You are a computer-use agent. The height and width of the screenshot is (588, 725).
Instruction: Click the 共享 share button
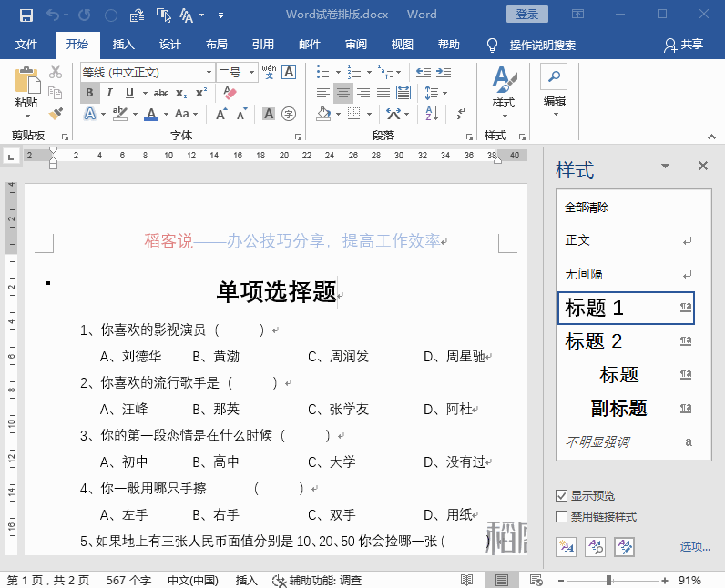(684, 45)
